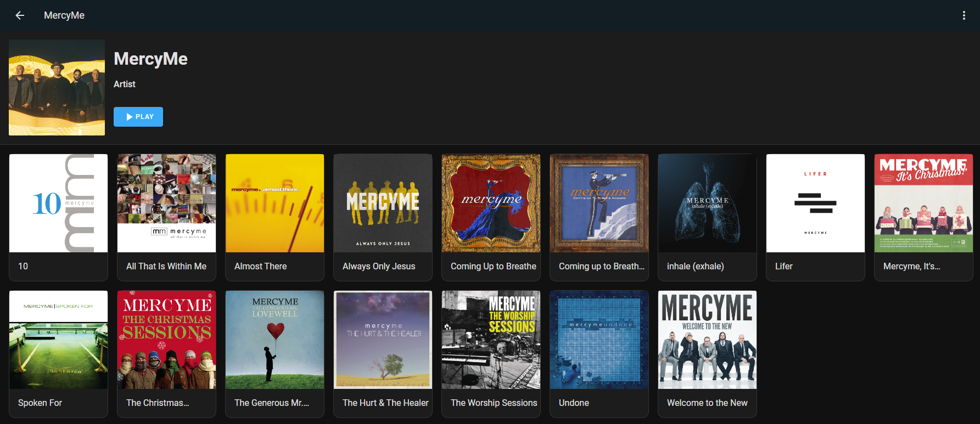Select the 'inhale (exhale)' title text

696,266
